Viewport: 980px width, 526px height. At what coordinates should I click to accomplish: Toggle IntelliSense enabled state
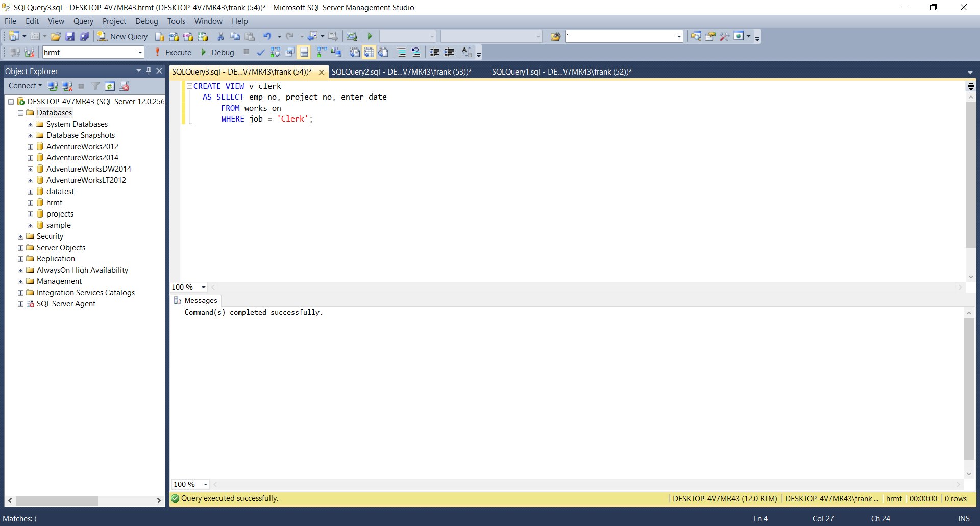click(x=304, y=52)
